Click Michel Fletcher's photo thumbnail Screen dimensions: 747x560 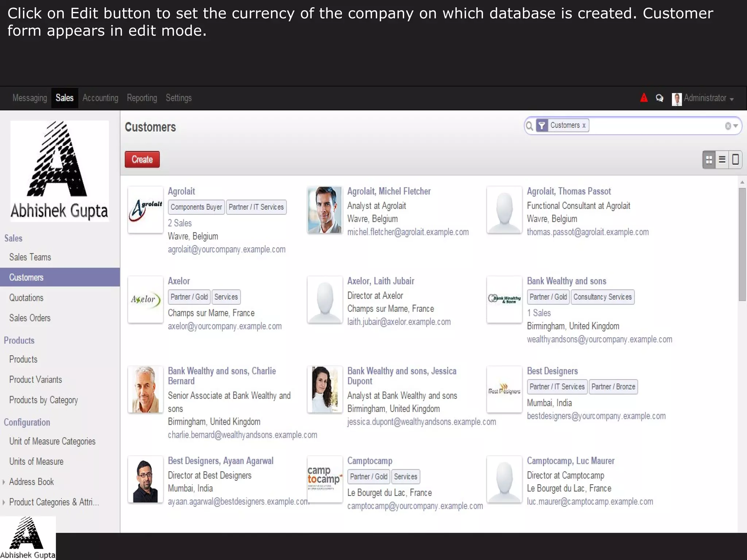point(324,210)
